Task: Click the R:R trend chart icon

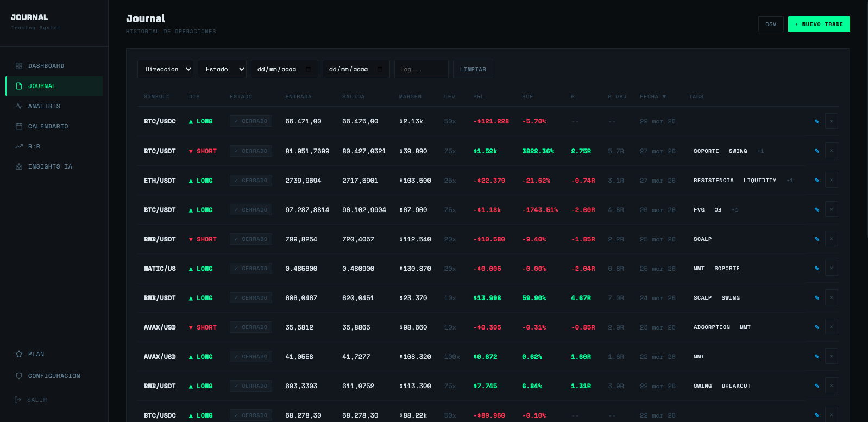Action: pyautogui.click(x=19, y=146)
